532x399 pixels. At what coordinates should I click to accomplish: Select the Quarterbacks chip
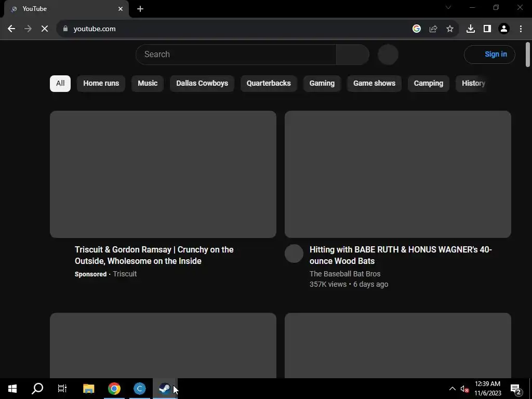click(269, 84)
